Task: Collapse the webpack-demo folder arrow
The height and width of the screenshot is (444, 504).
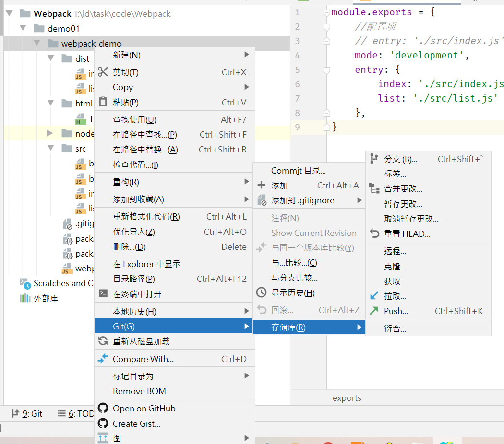Action: (x=37, y=43)
